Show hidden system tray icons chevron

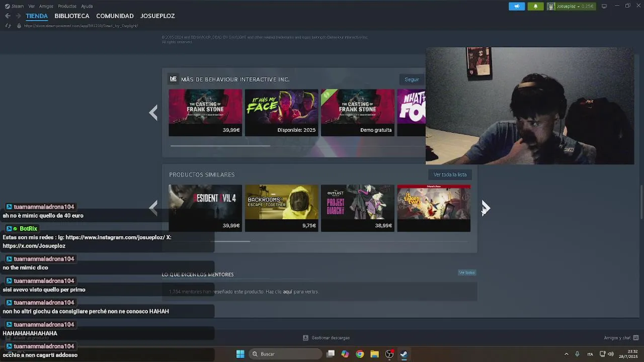566,354
